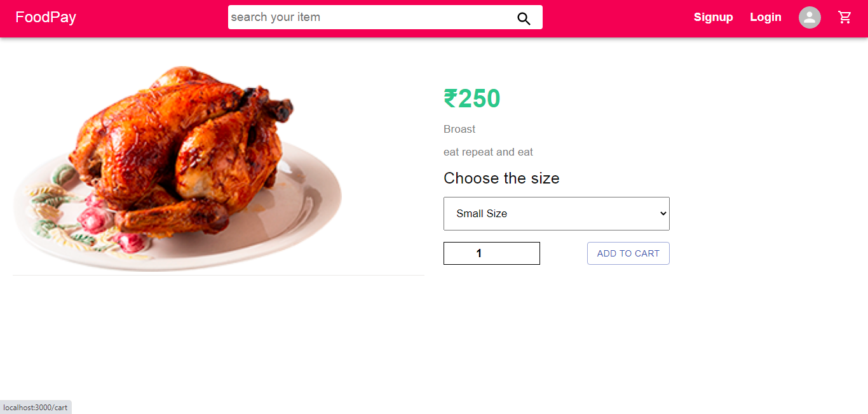Click the magnifying glass to search
This screenshot has width=868, height=414.
[x=523, y=17]
